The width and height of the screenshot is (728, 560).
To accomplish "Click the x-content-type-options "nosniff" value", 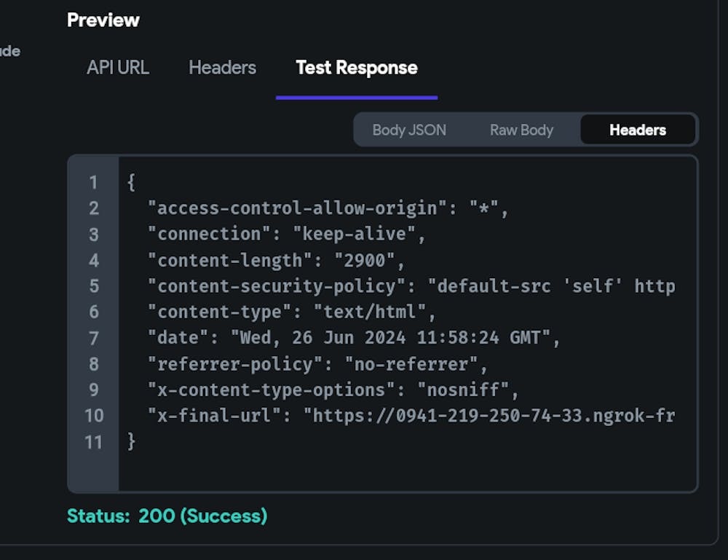I will coord(463,390).
